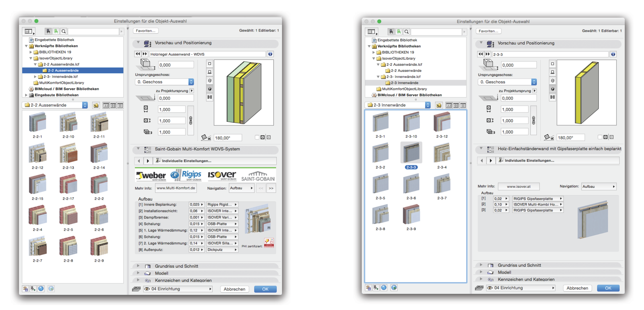Toggle the mirror checkbox beside 180,00° in left dialog
The width and height of the screenshot is (644, 310).
(x=257, y=137)
